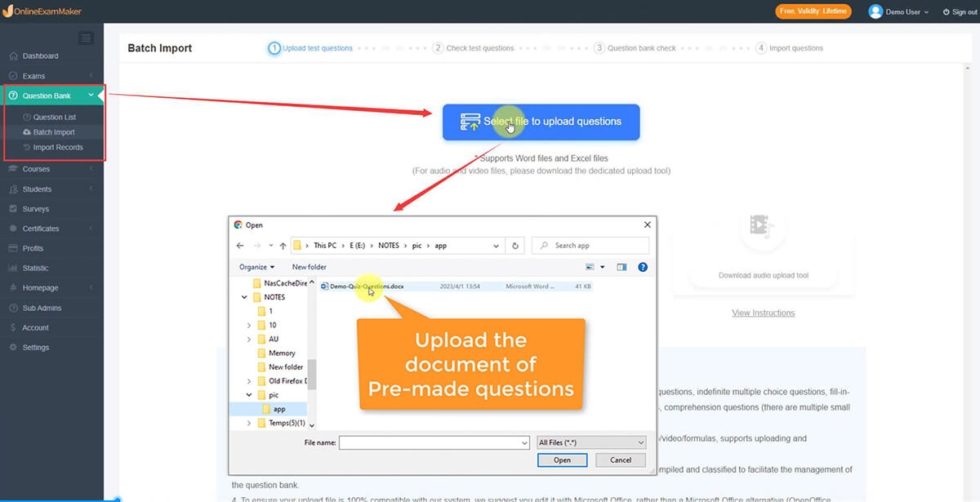Create a New folder
Image resolution: width=980 pixels, height=502 pixels.
click(x=310, y=267)
